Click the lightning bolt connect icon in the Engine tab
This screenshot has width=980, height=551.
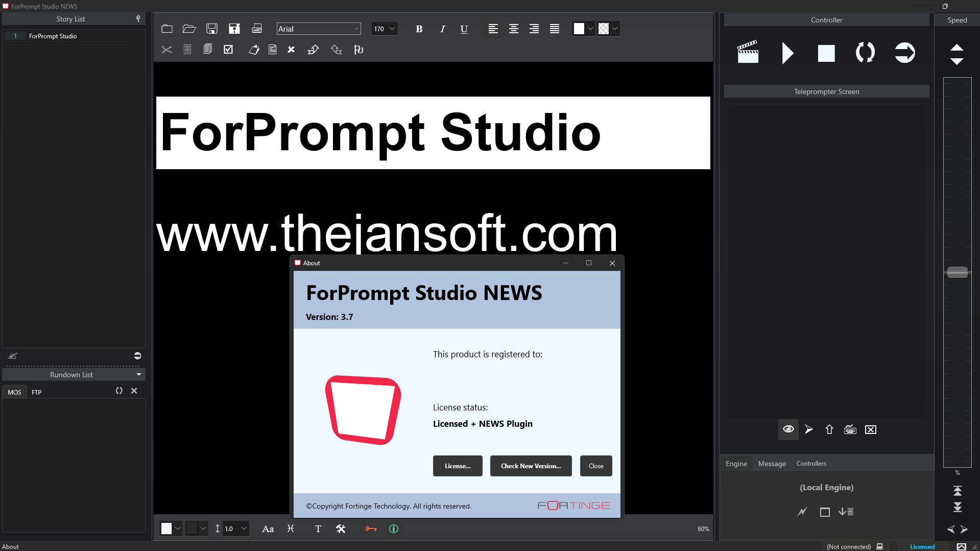802,512
